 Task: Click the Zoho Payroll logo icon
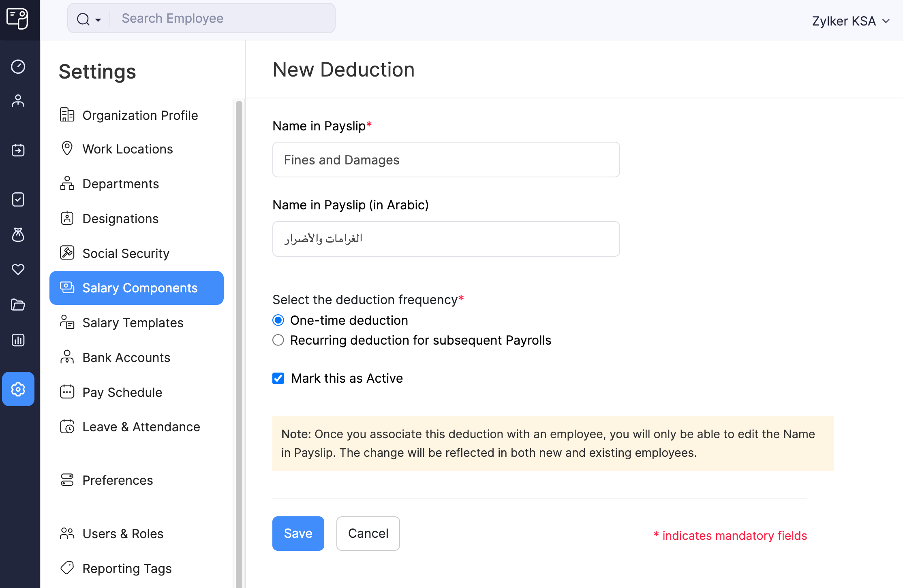coord(18,19)
